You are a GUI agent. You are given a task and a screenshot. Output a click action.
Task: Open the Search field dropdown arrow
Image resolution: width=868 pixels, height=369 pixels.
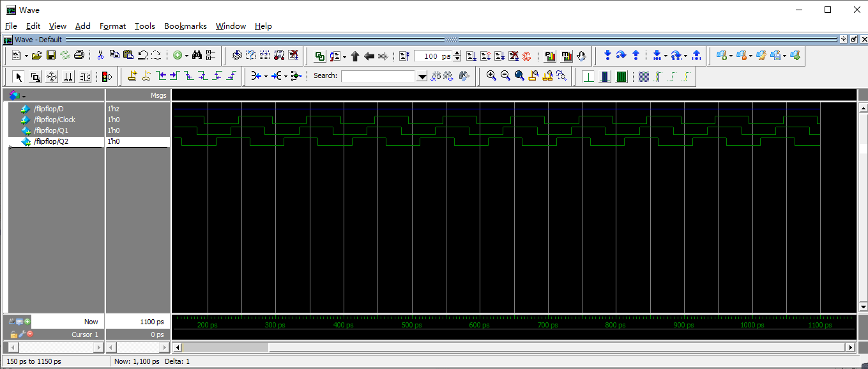click(422, 77)
